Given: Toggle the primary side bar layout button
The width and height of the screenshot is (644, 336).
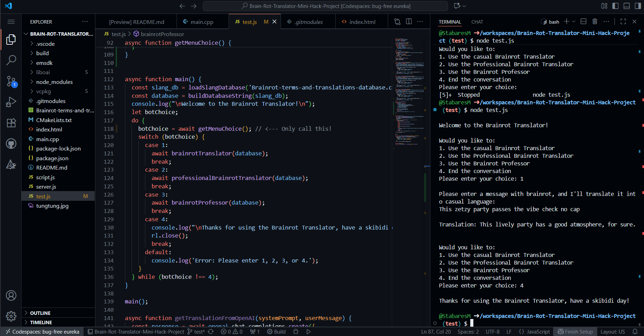Looking at the screenshot, I should point(616,6).
